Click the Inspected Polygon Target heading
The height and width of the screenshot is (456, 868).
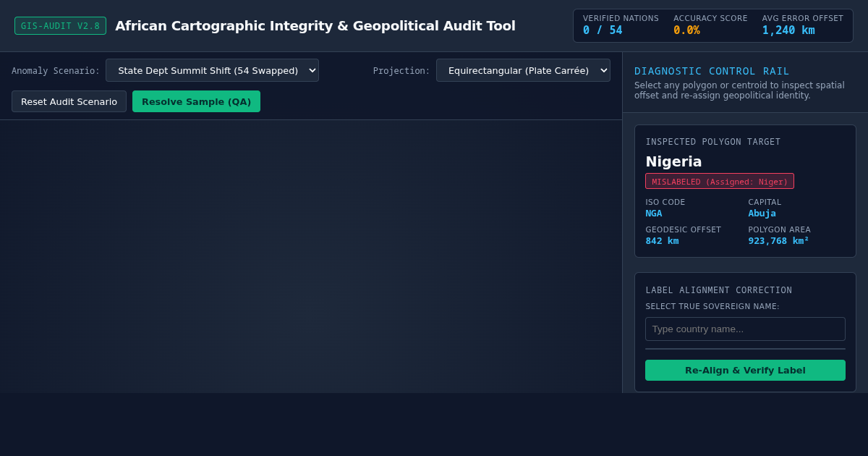(712, 142)
